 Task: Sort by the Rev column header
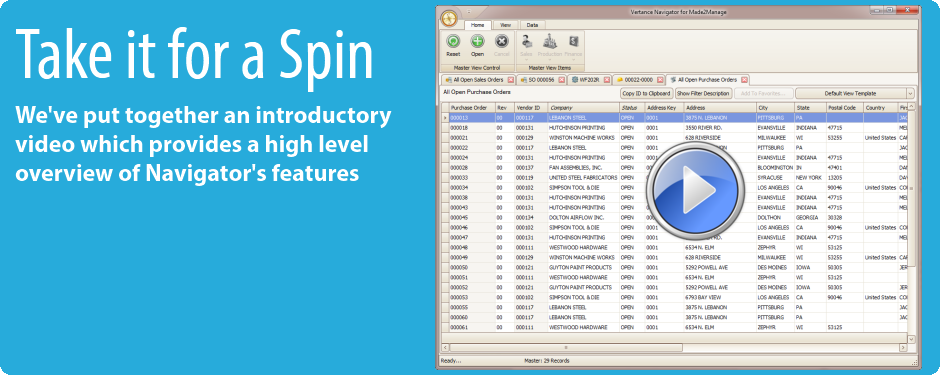pos(504,108)
